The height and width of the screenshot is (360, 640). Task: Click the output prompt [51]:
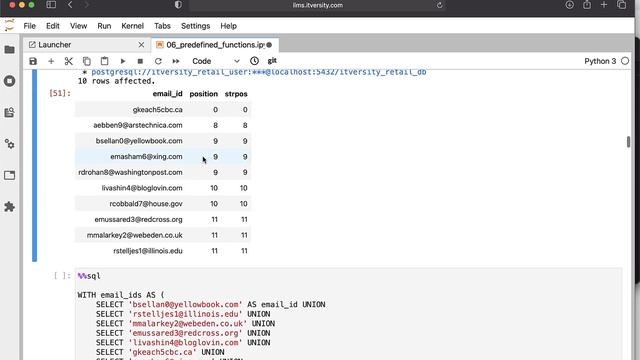[x=60, y=93]
